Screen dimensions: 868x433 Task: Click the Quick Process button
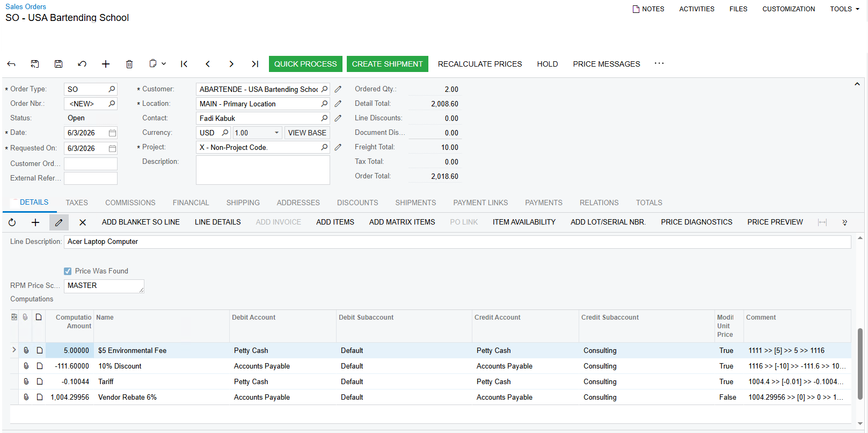pyautogui.click(x=305, y=64)
